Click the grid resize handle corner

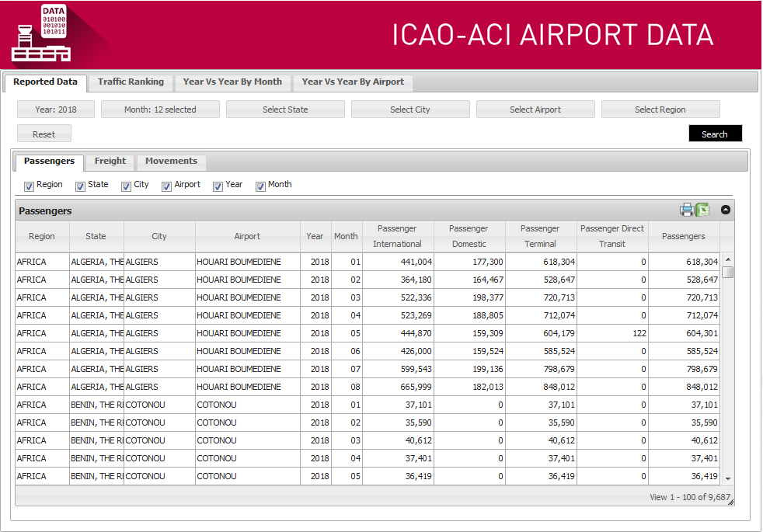click(730, 502)
